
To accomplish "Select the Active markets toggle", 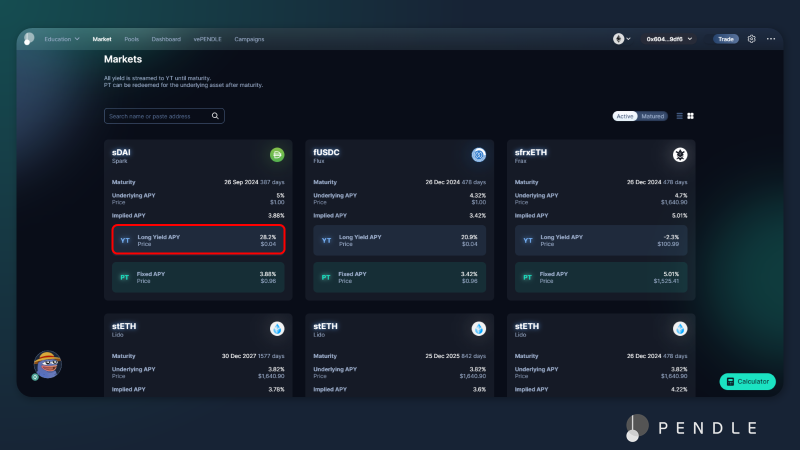I will pos(625,116).
